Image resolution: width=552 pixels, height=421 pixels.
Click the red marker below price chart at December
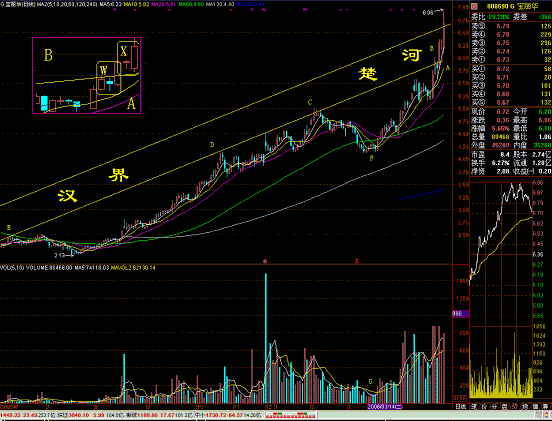point(266,261)
